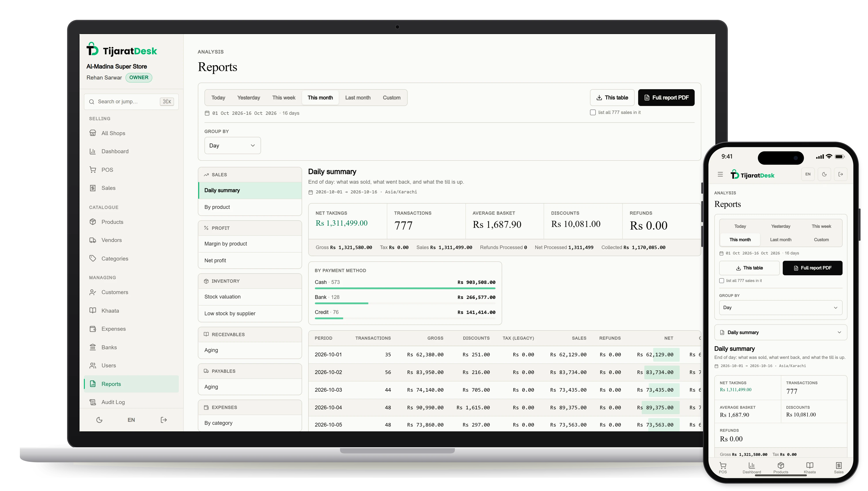Open By category expenses report
Viewport: 868px width, 491px height.
(x=250, y=423)
